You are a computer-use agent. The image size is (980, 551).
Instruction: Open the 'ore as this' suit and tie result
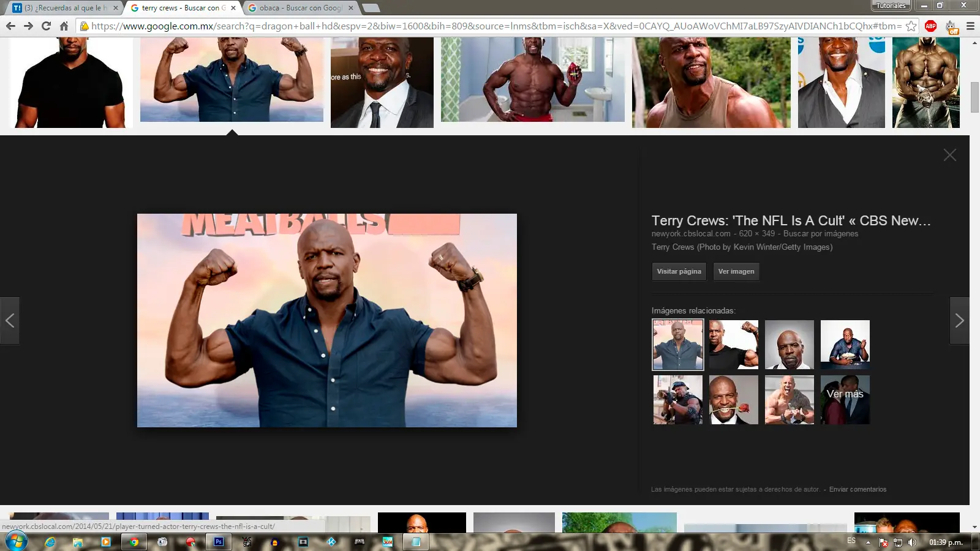382,83
